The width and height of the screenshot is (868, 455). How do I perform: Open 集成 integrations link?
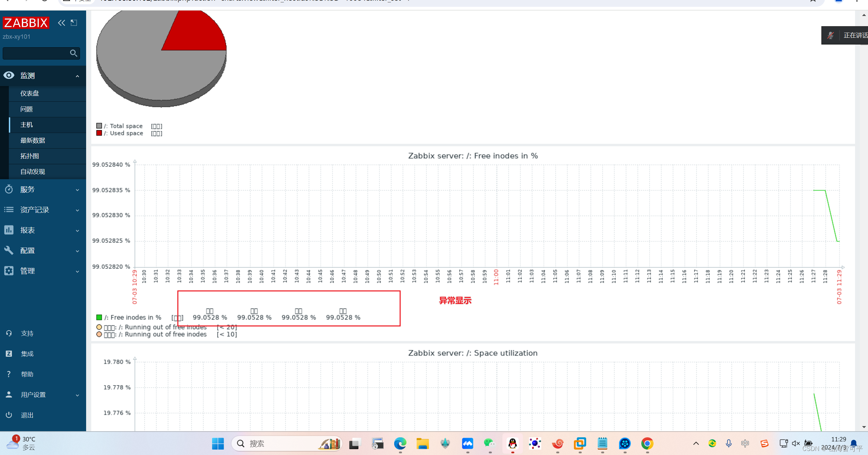coord(27,354)
